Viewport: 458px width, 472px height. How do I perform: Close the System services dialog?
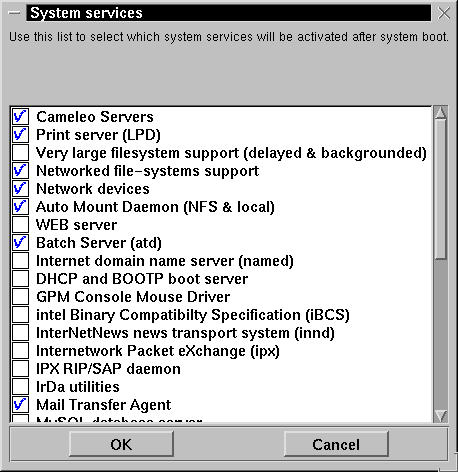point(444,13)
